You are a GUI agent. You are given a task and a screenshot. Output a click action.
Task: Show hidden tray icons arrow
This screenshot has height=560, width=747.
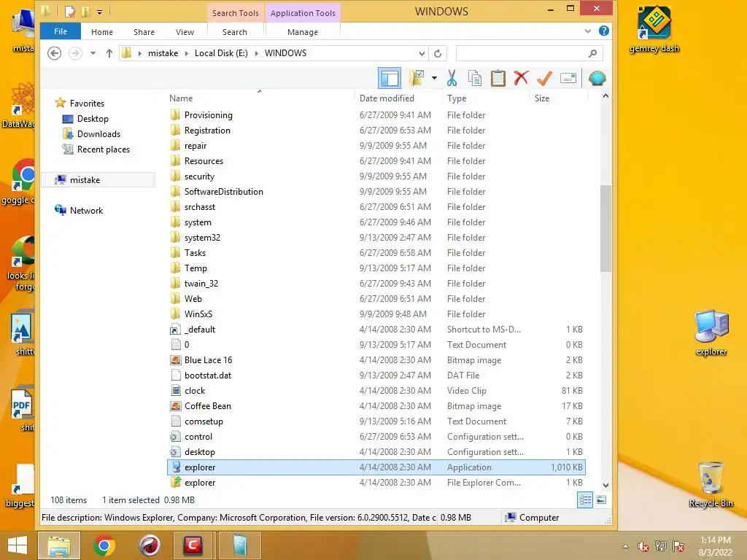[x=625, y=547]
